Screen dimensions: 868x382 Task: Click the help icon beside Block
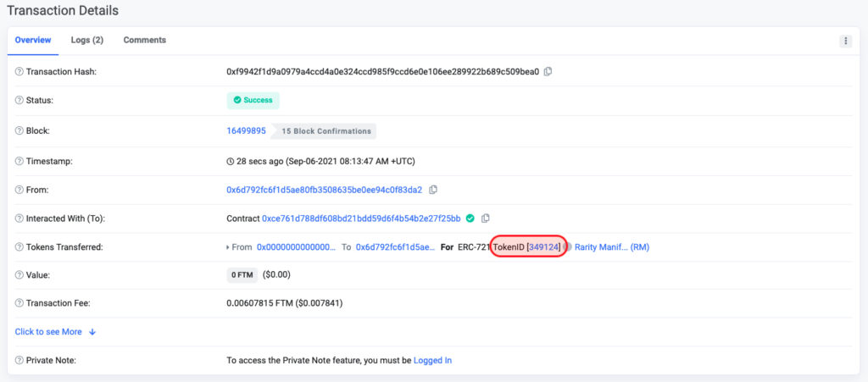pyautogui.click(x=19, y=131)
